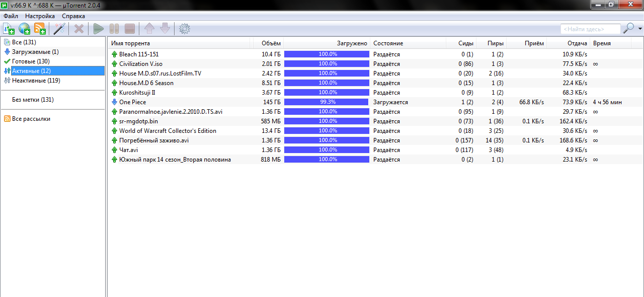Sort by Загружено column header
This screenshot has height=297, width=644.
[x=327, y=43]
